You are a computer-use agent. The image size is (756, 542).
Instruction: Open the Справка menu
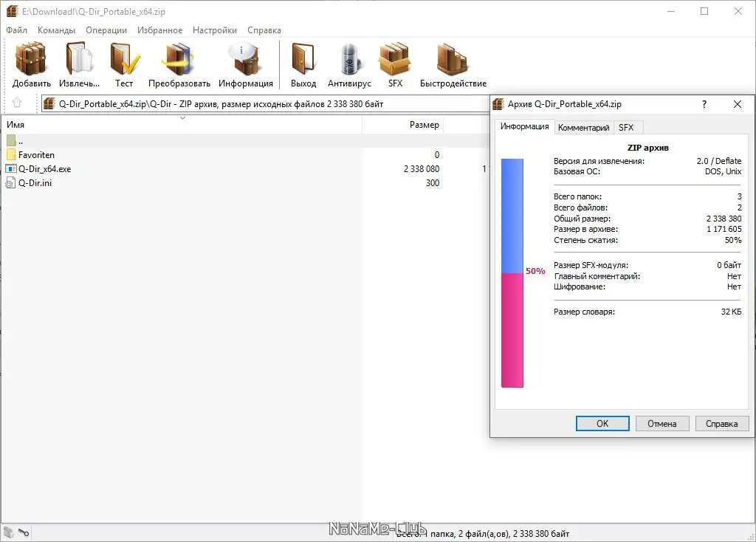[x=264, y=30]
